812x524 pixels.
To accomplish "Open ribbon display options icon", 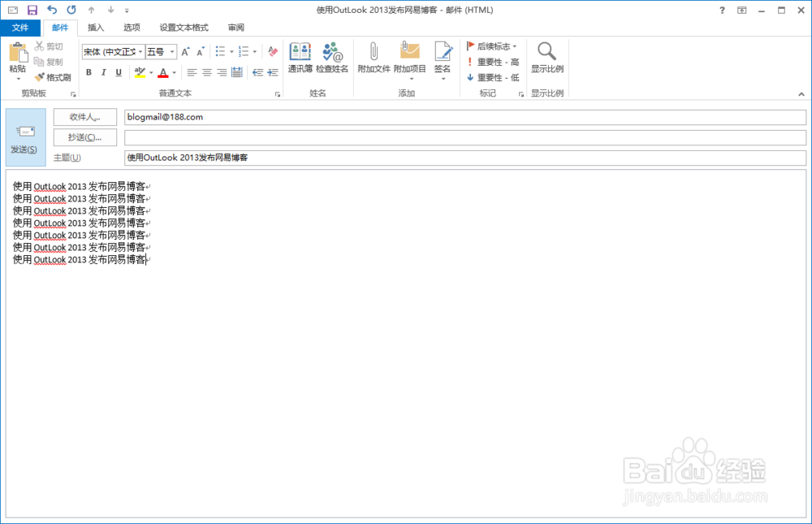I will [741, 10].
